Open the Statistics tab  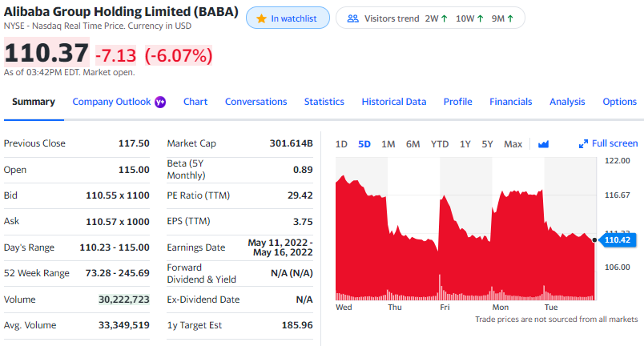click(x=324, y=102)
